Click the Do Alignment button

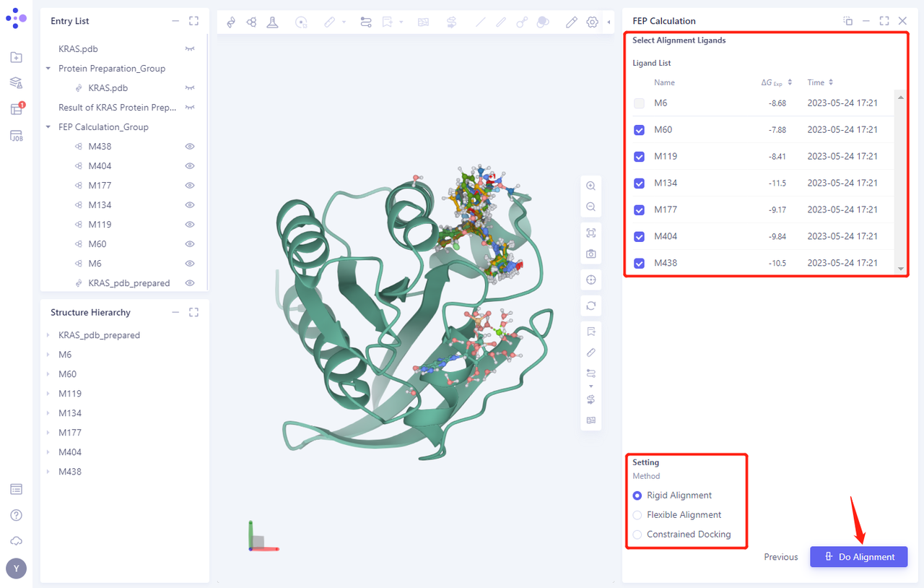[x=858, y=556]
